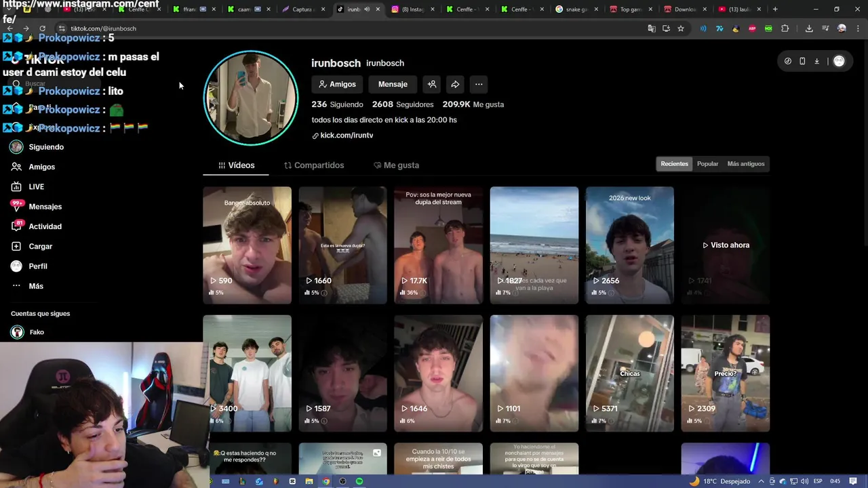Image resolution: width=868 pixels, height=488 pixels.
Task: Click the irunbosch profile picture
Action: pos(251,98)
